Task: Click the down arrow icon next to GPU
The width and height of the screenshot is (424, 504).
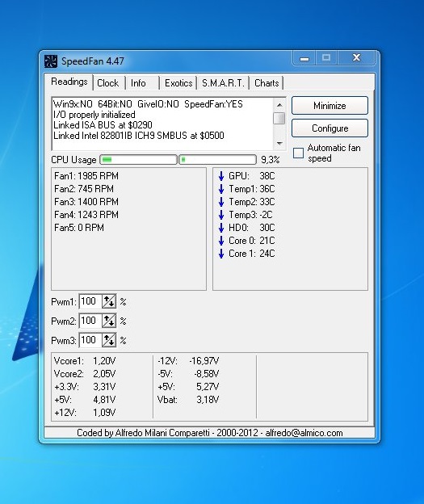Action: (221, 176)
